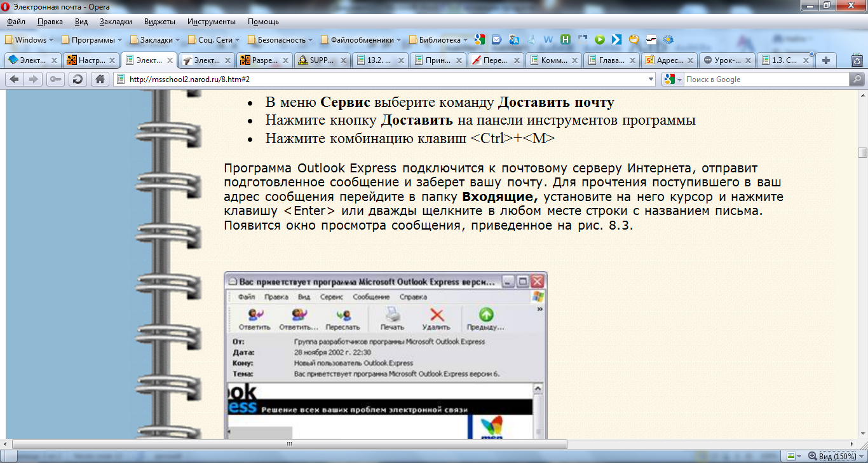The width and height of the screenshot is (868, 463).
Task: Open the green H bookmark icon
Action: coord(566,39)
